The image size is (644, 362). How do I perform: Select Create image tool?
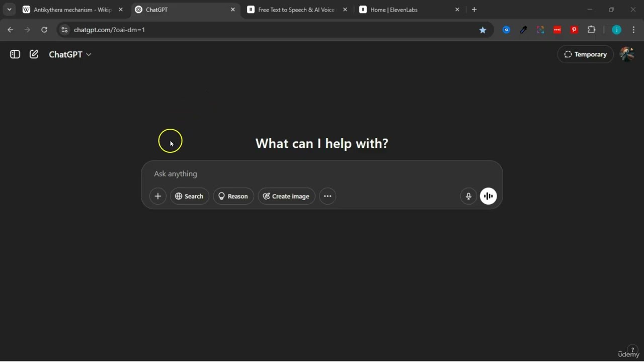286,196
